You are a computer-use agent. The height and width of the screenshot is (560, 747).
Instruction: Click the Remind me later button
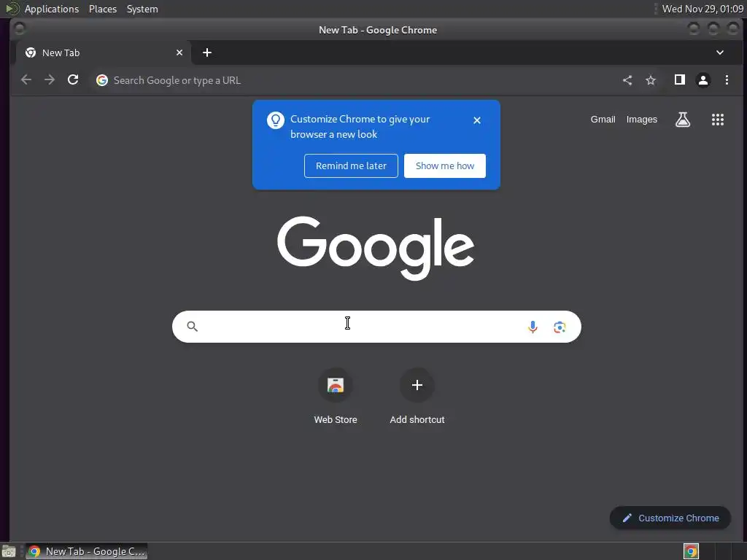tap(351, 166)
